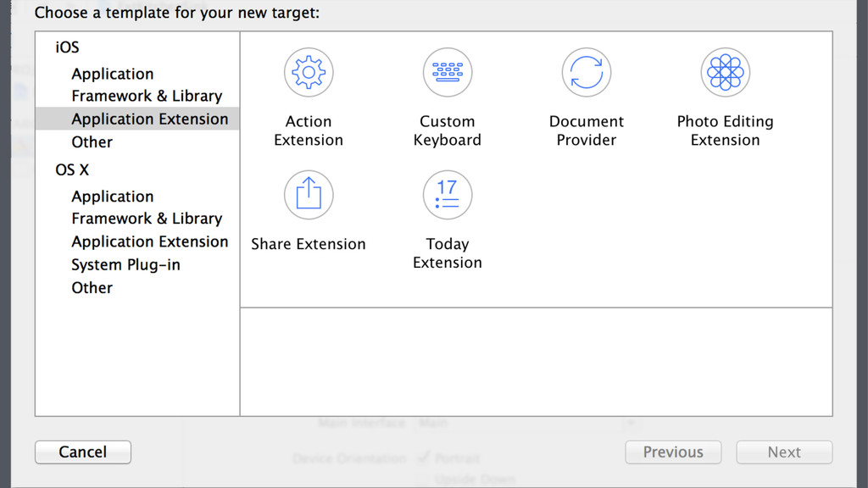Viewport: 868px width, 488px height.
Task: Choose the Today Extension calendar icon
Action: [448, 195]
